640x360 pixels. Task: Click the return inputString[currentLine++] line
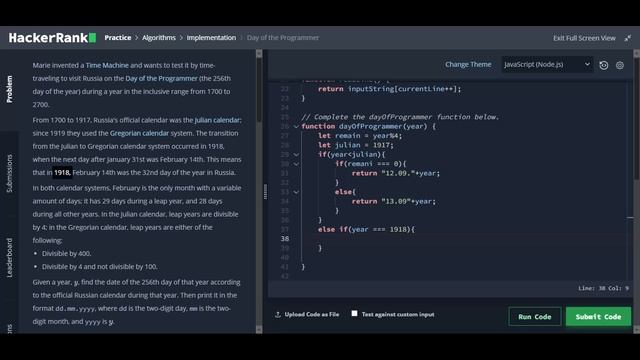(389, 89)
